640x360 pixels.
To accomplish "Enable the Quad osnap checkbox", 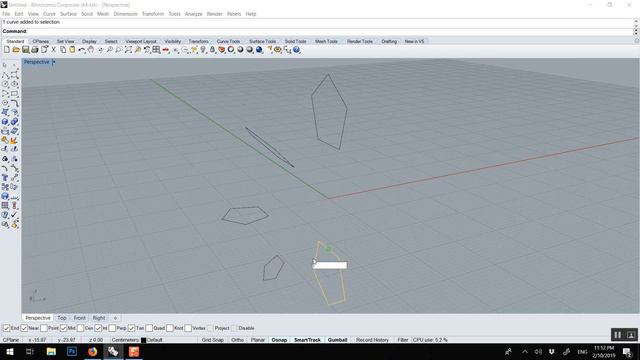I will pyautogui.click(x=149, y=328).
